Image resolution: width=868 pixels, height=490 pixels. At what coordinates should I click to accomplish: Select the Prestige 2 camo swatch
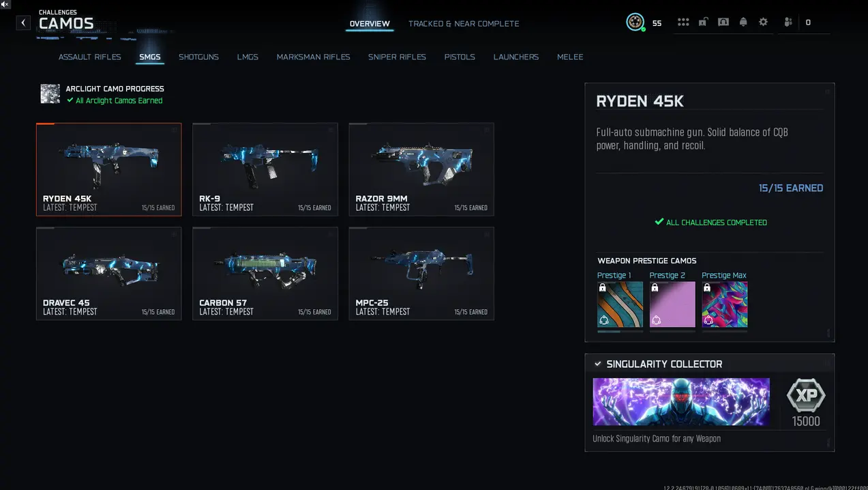point(672,302)
